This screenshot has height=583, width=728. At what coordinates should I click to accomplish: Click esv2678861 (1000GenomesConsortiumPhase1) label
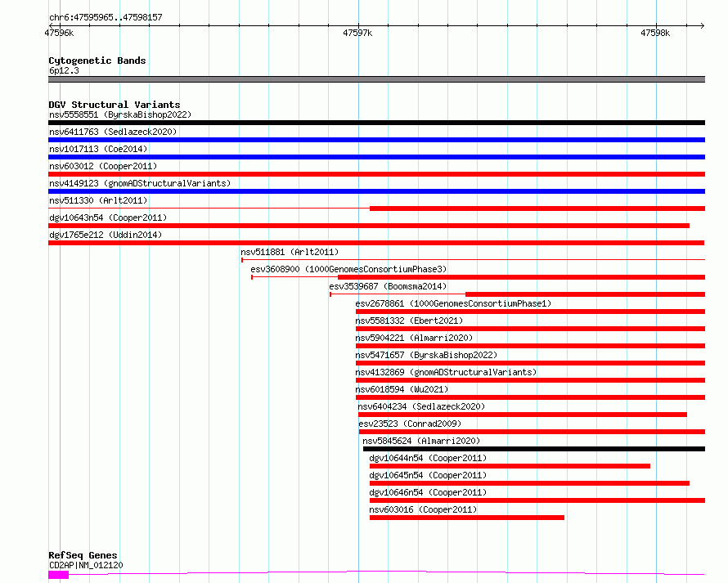(x=453, y=303)
